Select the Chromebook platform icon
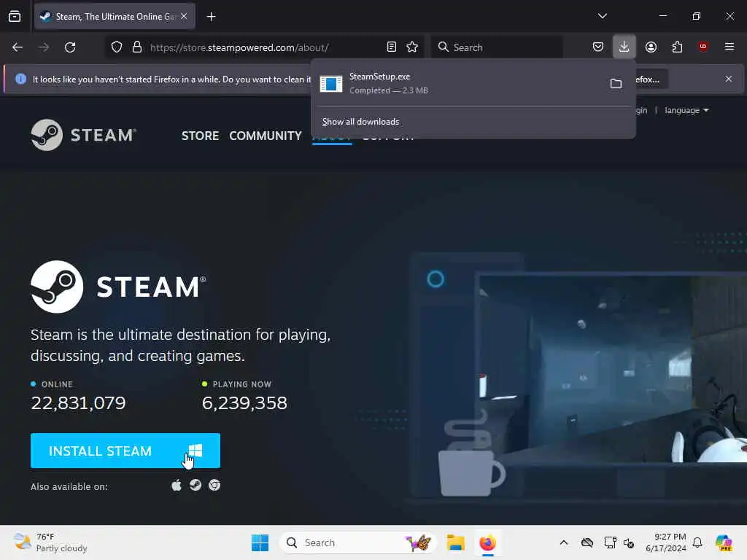The width and height of the screenshot is (747, 560). tap(214, 485)
